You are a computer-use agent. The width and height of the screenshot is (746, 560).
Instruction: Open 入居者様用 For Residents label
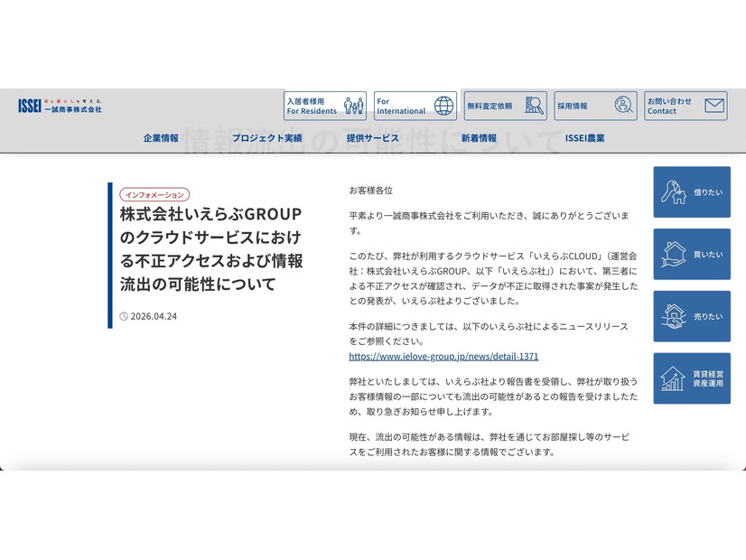coord(312,106)
